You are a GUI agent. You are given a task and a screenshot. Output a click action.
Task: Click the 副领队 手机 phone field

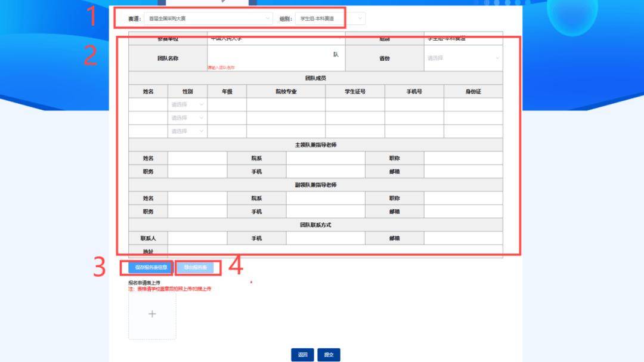tap(325, 212)
